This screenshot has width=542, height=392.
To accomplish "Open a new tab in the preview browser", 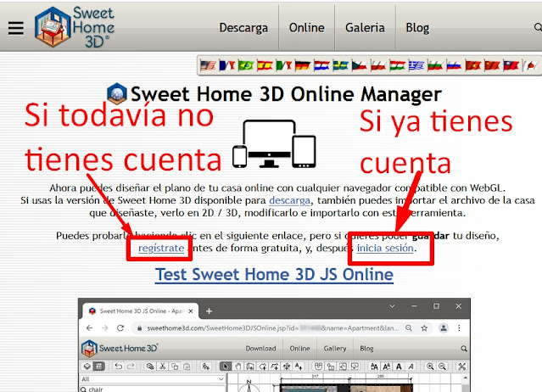I will pyautogui.click(x=209, y=311).
